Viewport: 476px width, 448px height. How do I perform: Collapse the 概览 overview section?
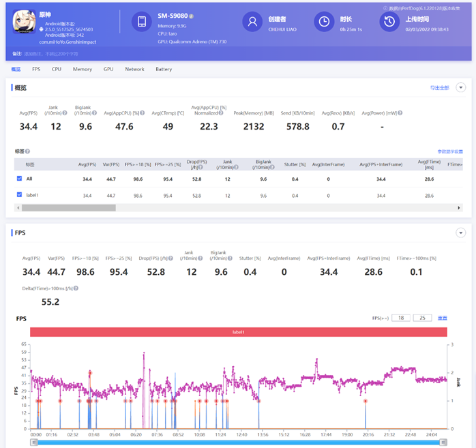coord(461,87)
